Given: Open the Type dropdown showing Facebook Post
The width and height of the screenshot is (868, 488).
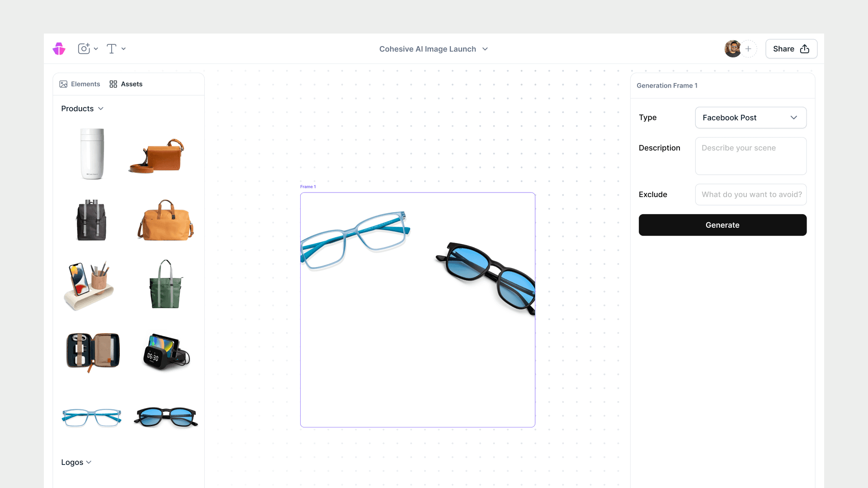Looking at the screenshot, I should pyautogui.click(x=750, y=117).
